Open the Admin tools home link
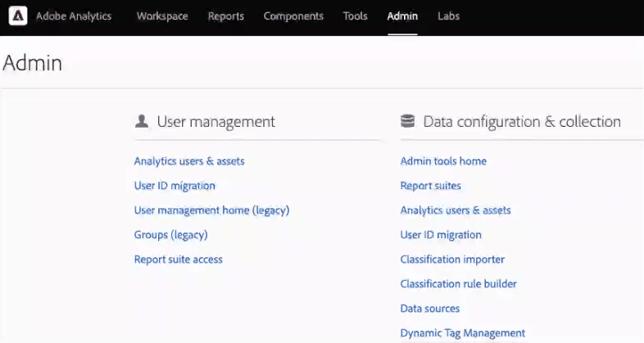 443,161
